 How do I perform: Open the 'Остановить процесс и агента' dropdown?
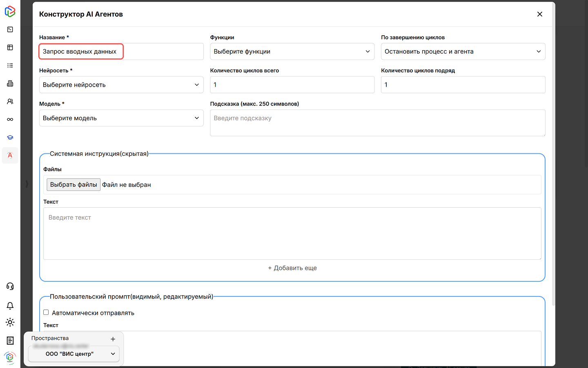click(x=463, y=52)
